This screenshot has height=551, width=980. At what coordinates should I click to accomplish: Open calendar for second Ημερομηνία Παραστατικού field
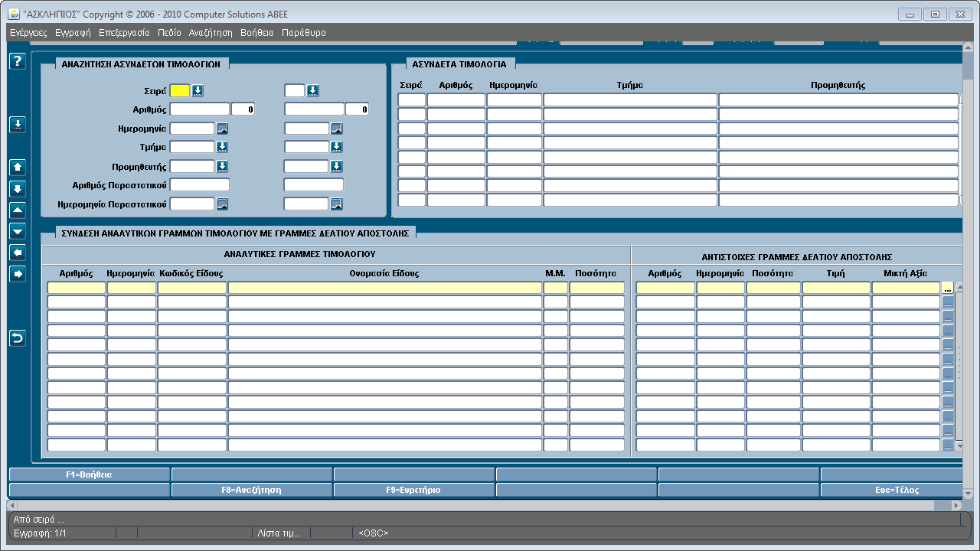pos(337,204)
